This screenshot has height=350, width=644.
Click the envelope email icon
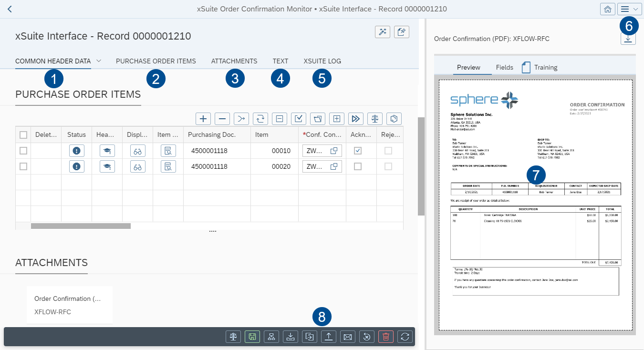pyautogui.click(x=347, y=337)
